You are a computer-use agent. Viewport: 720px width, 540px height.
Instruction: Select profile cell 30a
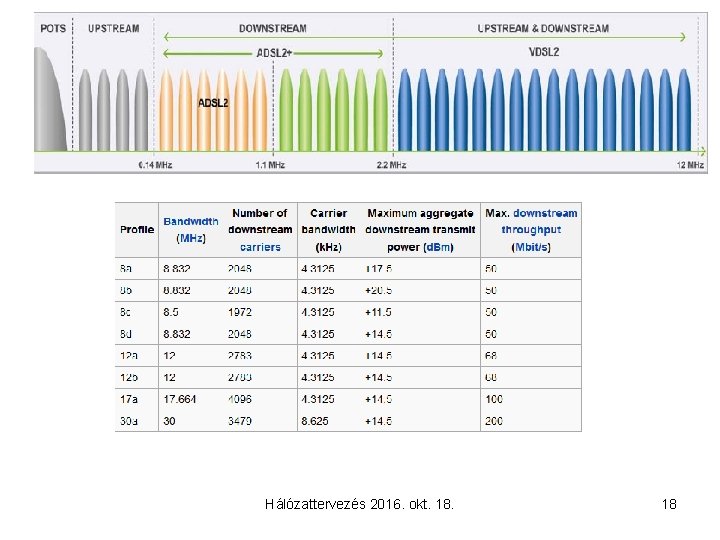[129, 421]
